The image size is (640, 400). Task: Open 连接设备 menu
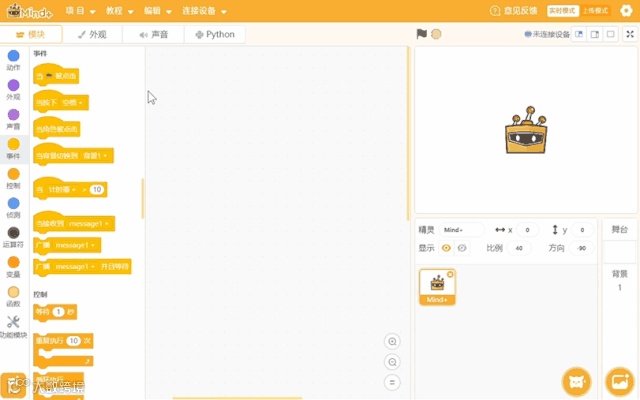pos(204,11)
